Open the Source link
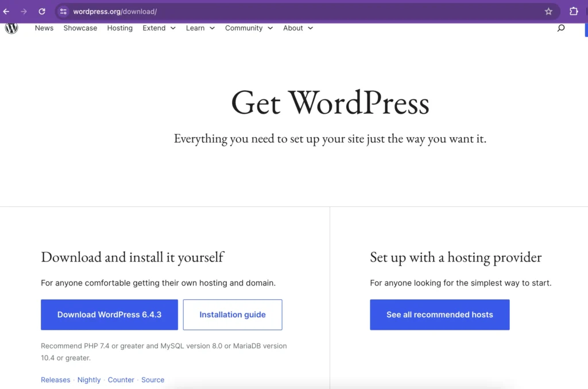This screenshot has height=389, width=588. coord(153,380)
